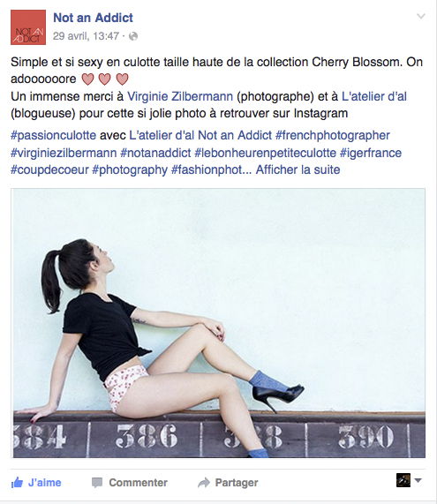Click the Partager arrow icon
Viewport: 437px width, 504px height.
click(204, 483)
